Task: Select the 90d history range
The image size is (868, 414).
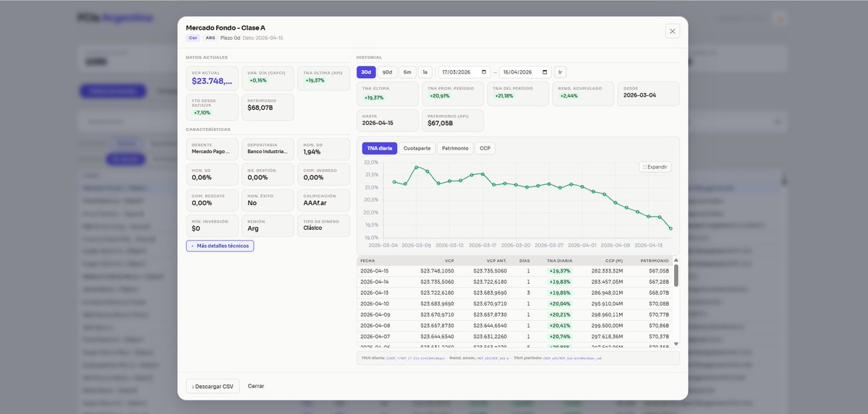Action: point(387,72)
